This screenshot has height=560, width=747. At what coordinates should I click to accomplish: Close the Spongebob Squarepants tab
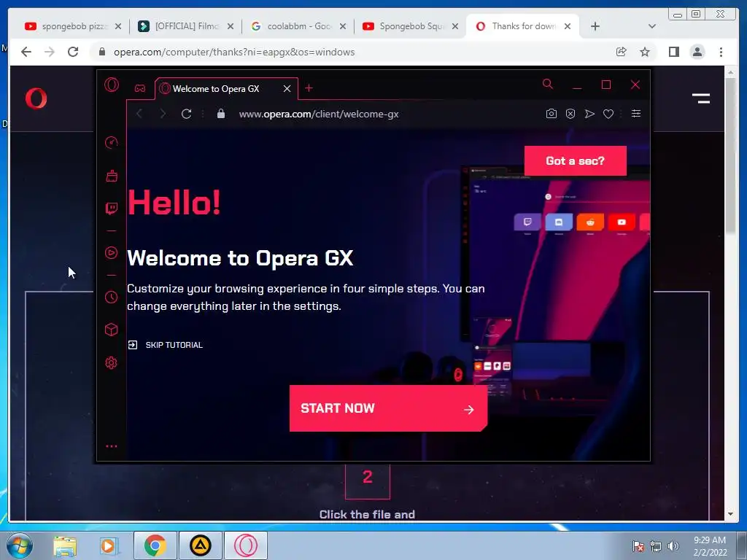(x=455, y=26)
